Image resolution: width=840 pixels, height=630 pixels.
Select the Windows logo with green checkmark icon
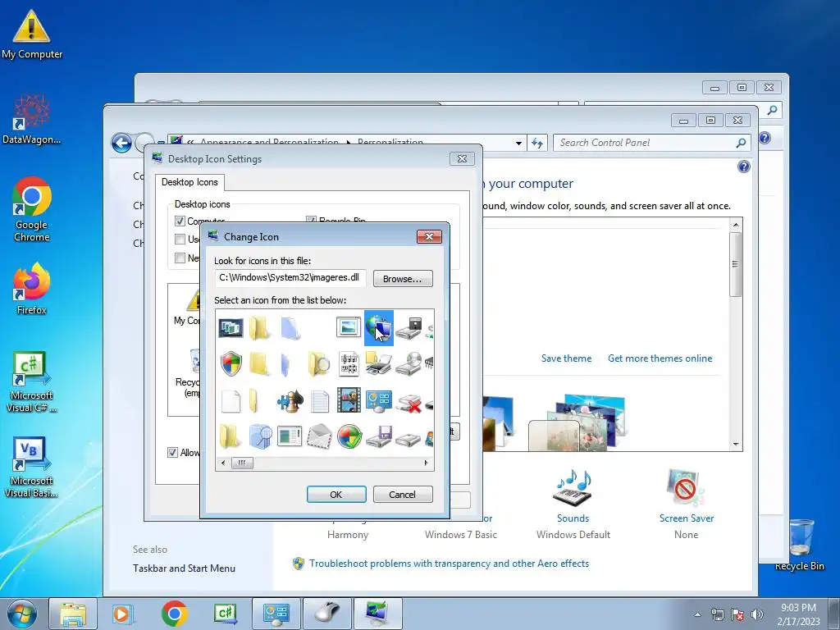[x=349, y=436]
